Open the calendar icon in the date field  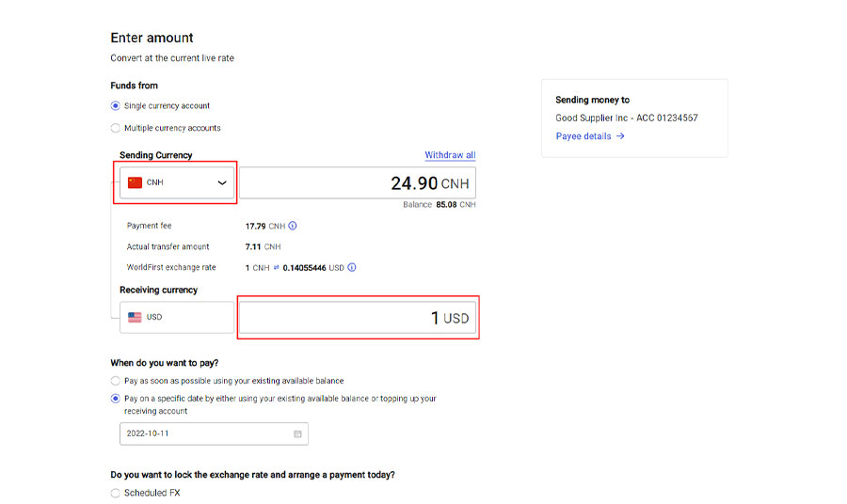(x=297, y=433)
